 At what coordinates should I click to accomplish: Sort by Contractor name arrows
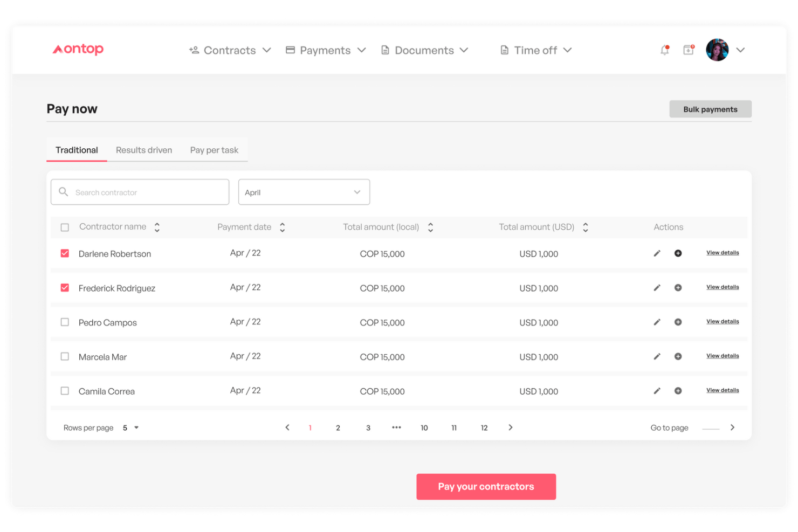pos(157,227)
